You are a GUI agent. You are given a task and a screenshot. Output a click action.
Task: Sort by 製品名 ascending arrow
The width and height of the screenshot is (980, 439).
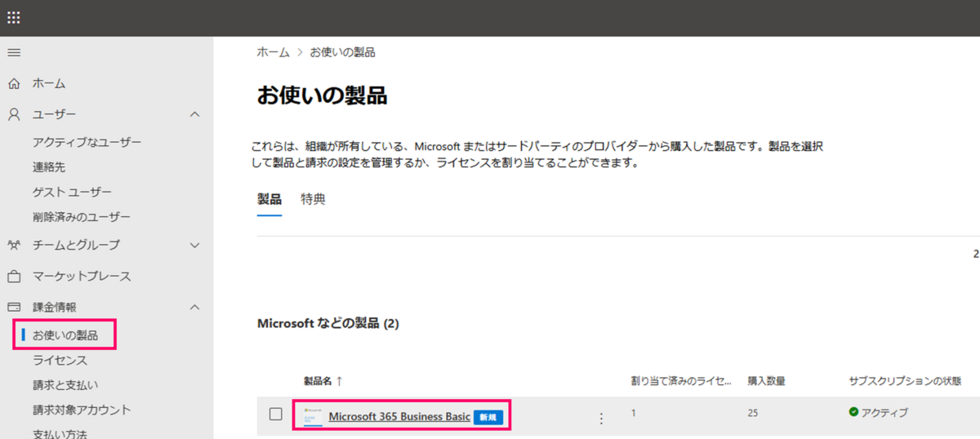coord(339,381)
